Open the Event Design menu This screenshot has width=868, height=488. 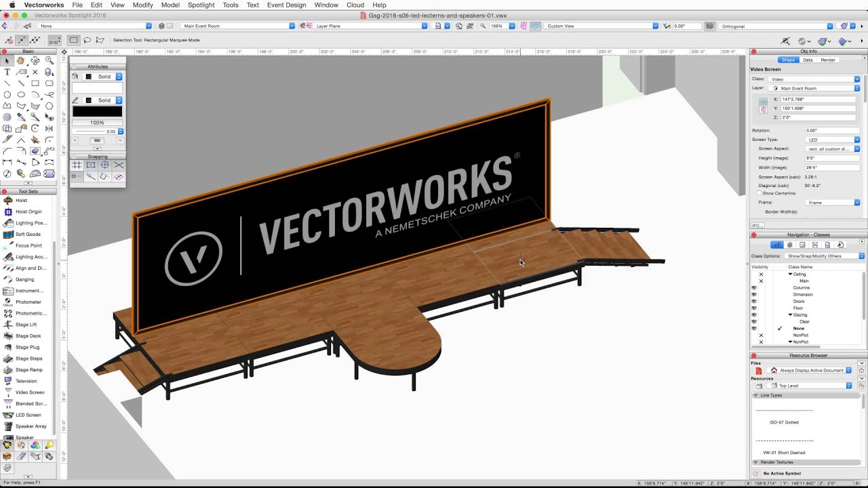point(286,5)
